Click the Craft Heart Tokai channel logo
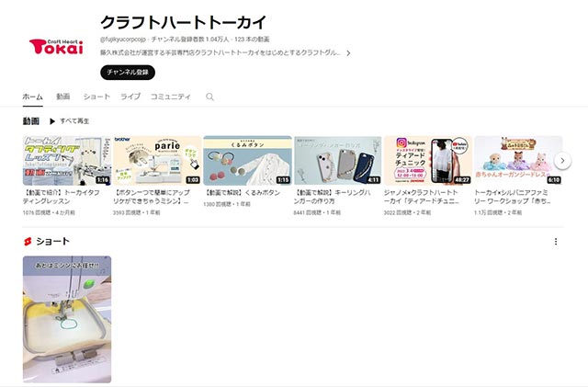The image size is (588, 387). (56, 47)
